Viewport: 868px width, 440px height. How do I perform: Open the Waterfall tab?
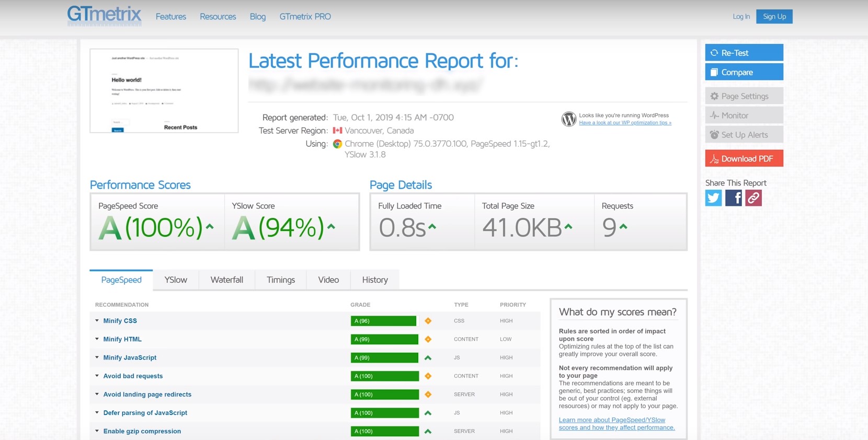coord(226,280)
